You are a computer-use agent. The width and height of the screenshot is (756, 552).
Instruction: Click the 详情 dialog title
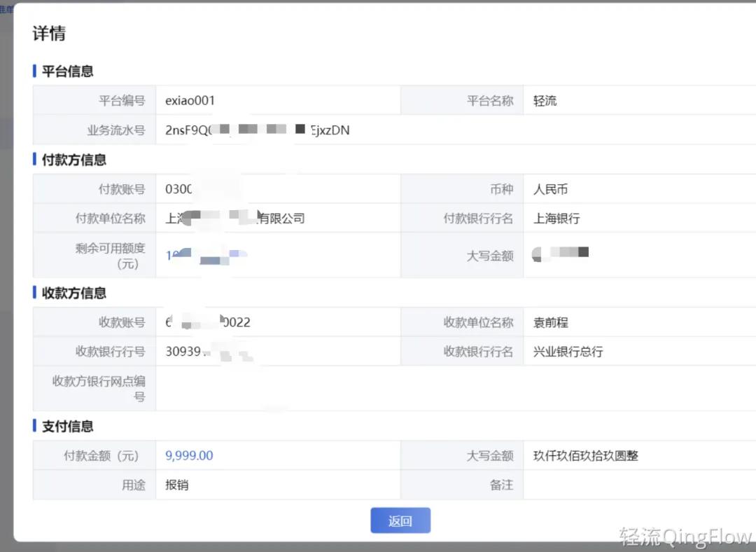[49, 34]
